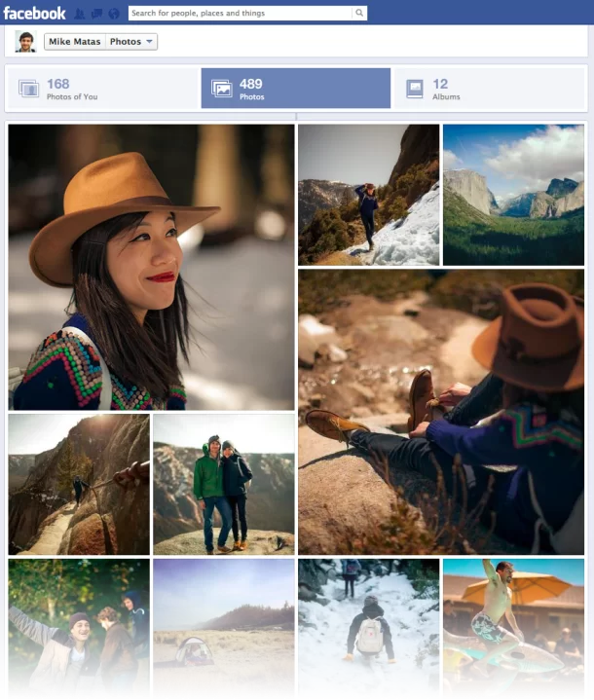Screen dimensions: 594x700
Task: Open friend requests icon in top bar
Action: (80, 14)
